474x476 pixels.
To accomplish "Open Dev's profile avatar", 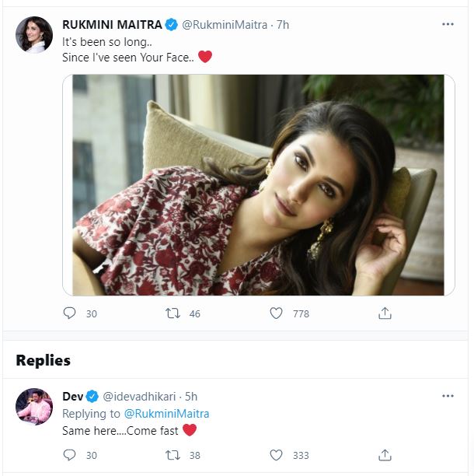I will point(33,406).
